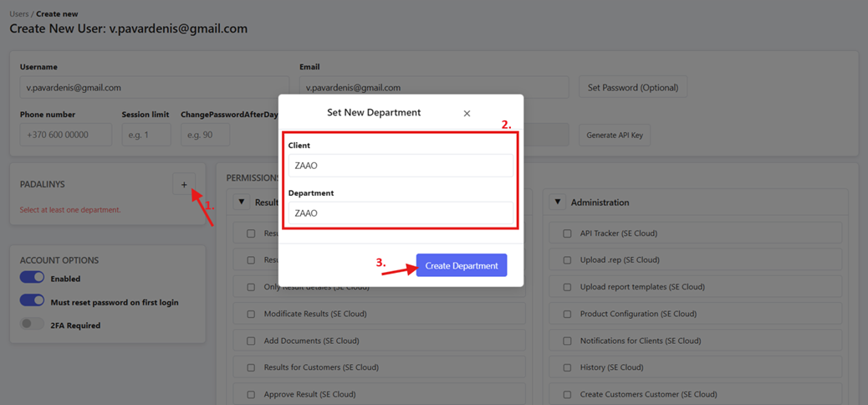Click the Session limit input field
The height and width of the screenshot is (405, 868).
(x=146, y=135)
